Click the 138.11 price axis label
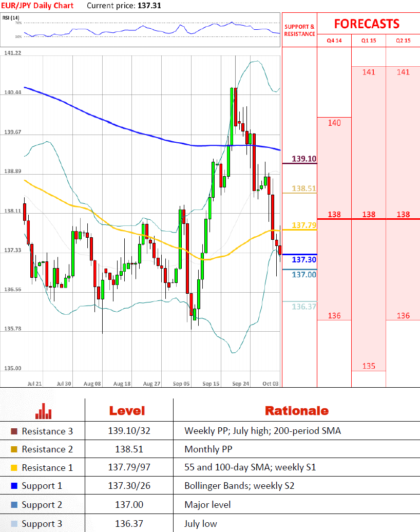The height and width of the screenshot is (532, 420). (12, 211)
